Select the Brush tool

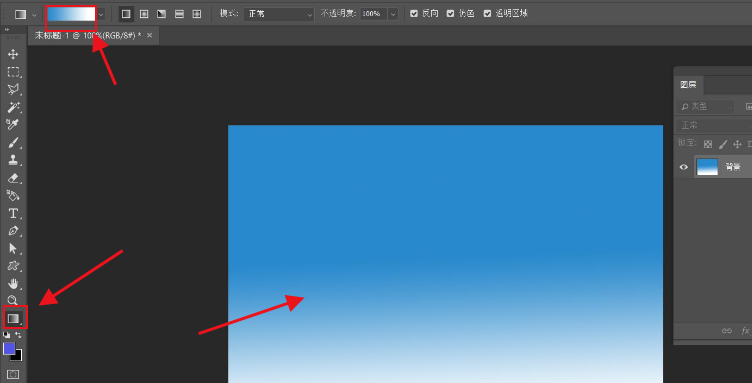(13, 142)
